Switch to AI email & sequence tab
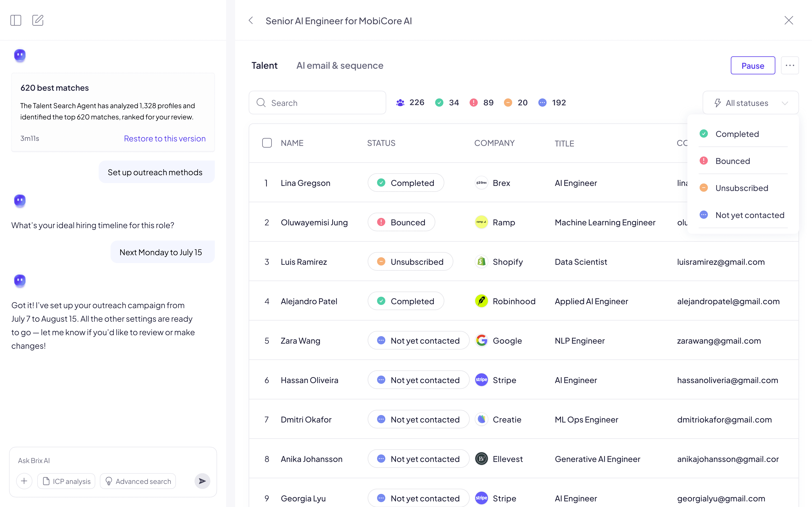 340,65
